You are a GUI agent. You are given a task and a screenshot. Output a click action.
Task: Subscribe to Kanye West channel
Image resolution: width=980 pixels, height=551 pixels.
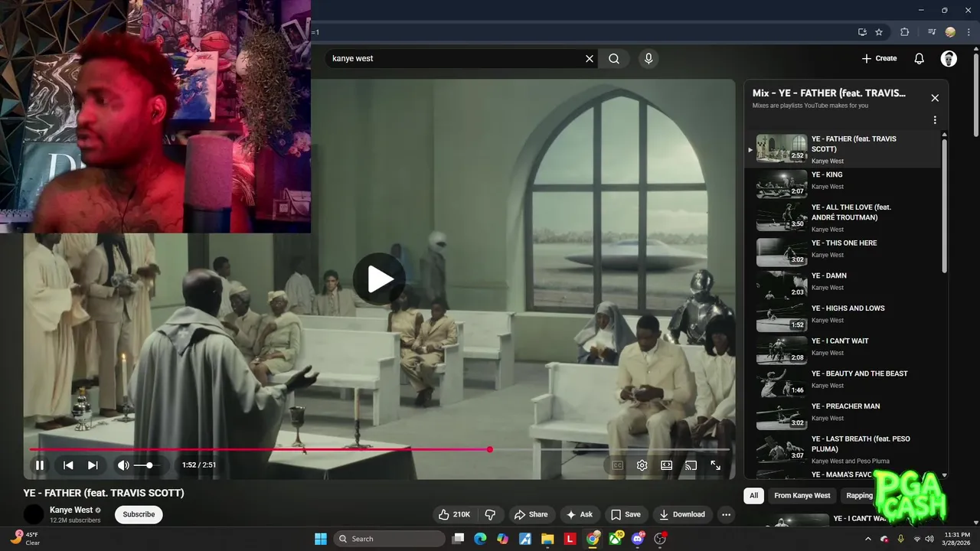(139, 514)
